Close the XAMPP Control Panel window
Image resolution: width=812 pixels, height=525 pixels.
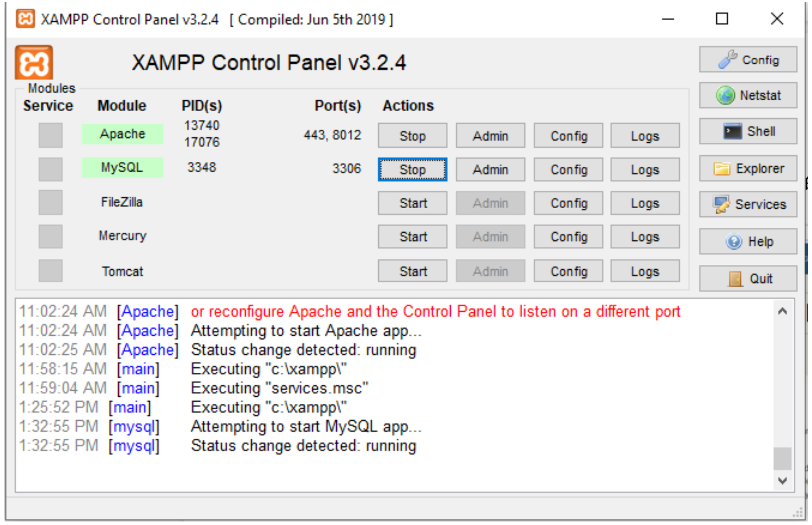(x=777, y=19)
